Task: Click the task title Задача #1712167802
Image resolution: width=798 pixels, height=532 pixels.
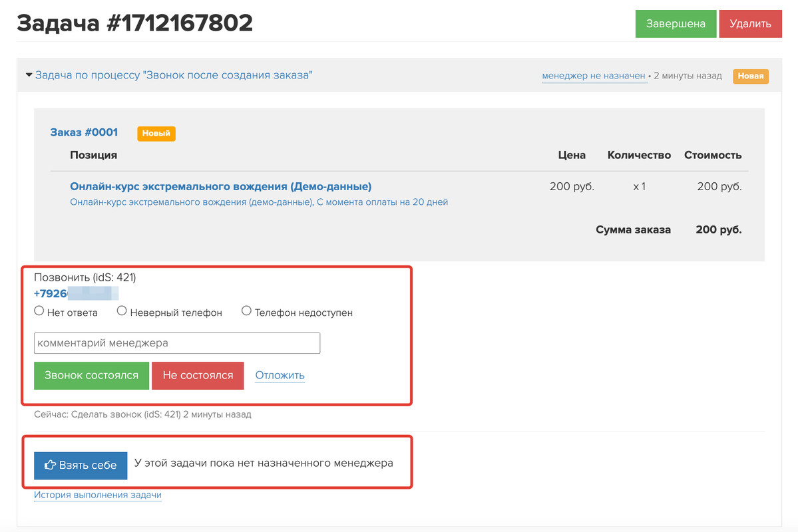Action: pos(135,23)
